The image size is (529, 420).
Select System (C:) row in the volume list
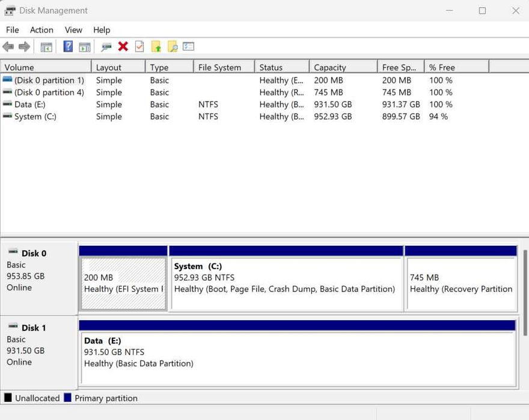point(35,117)
